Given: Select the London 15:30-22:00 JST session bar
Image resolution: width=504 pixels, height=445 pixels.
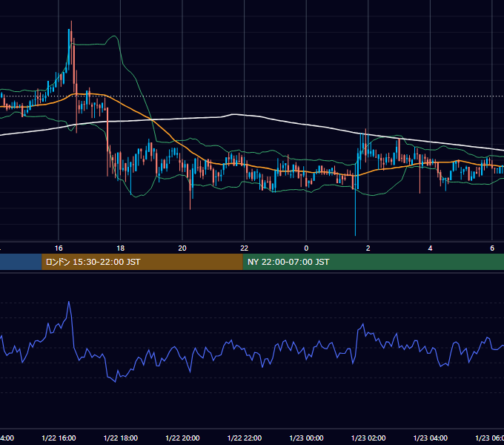Looking at the screenshot, I should [142, 262].
